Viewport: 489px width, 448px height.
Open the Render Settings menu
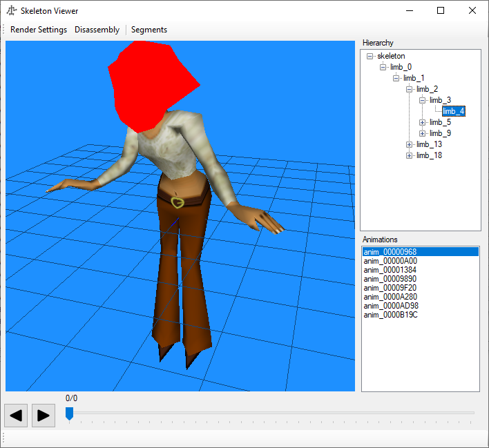pyautogui.click(x=39, y=30)
